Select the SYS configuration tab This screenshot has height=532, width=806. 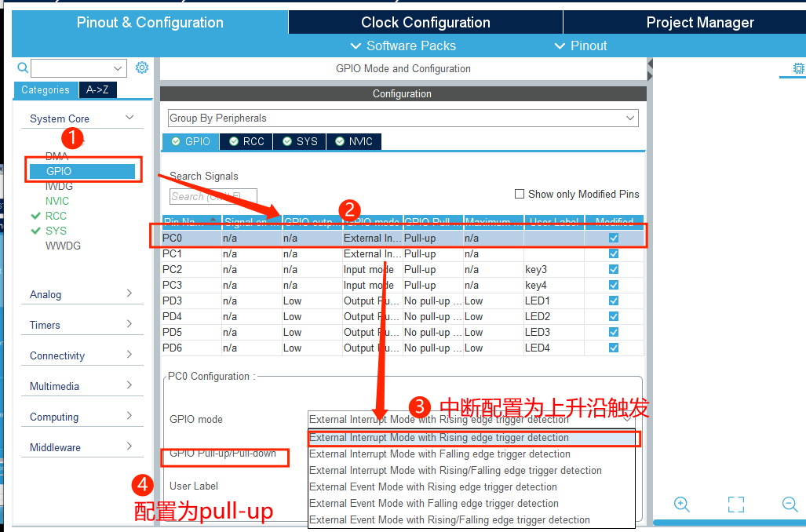tap(301, 141)
